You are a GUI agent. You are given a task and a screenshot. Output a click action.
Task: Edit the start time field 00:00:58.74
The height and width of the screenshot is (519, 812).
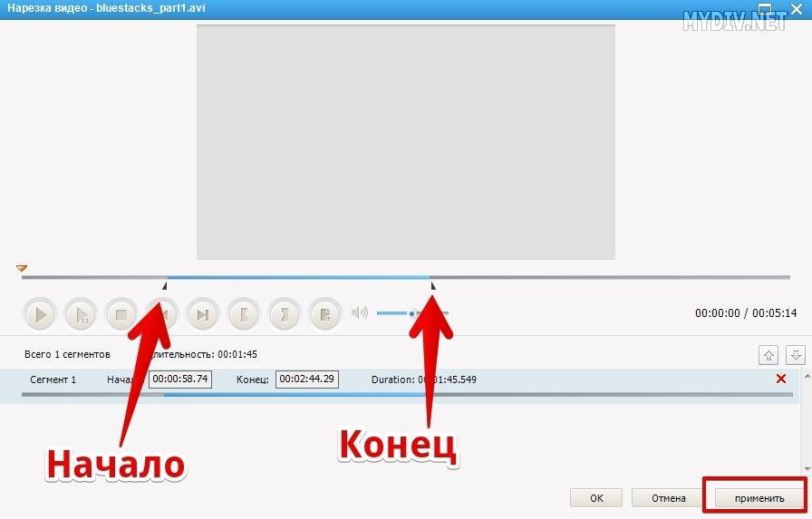pos(180,379)
